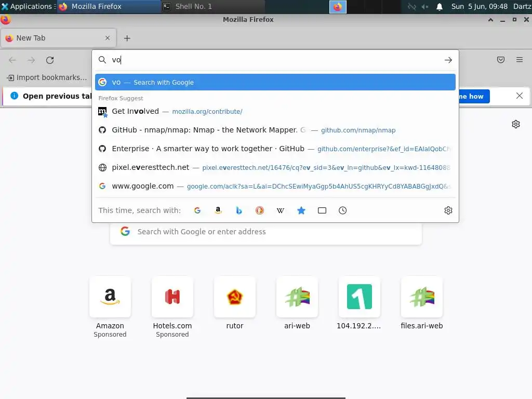Open the Applications menu

[29, 6]
